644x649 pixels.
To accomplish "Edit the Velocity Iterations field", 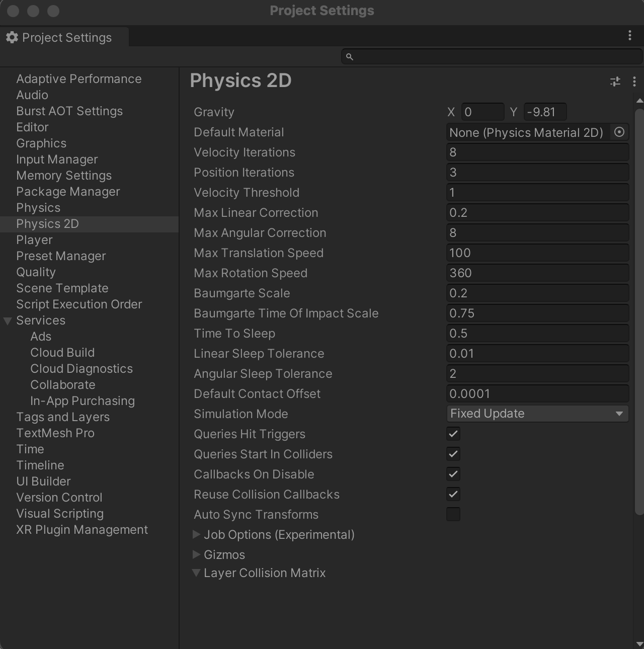I will [537, 152].
